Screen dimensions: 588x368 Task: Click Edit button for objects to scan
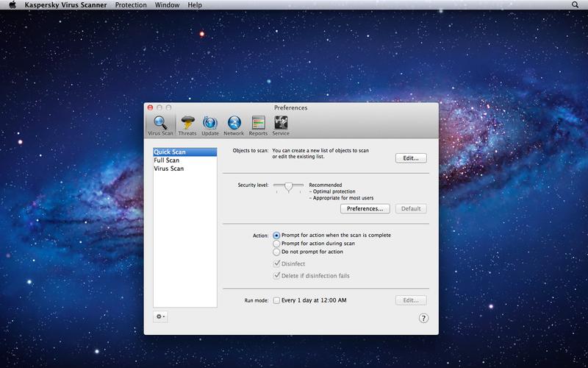tap(411, 158)
